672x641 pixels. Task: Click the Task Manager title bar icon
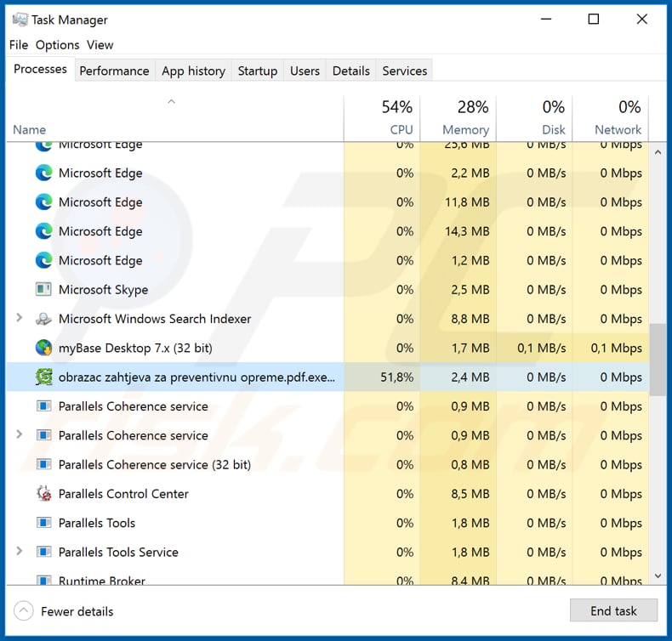point(20,20)
